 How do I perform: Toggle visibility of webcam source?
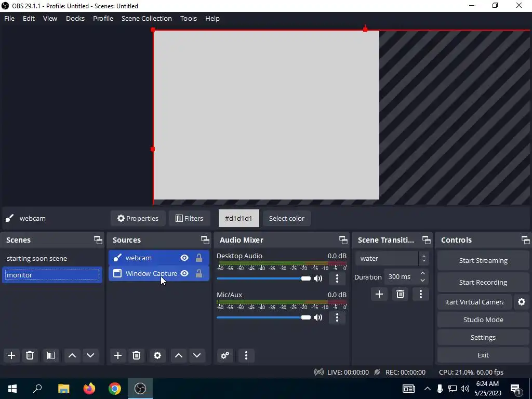[x=184, y=258]
